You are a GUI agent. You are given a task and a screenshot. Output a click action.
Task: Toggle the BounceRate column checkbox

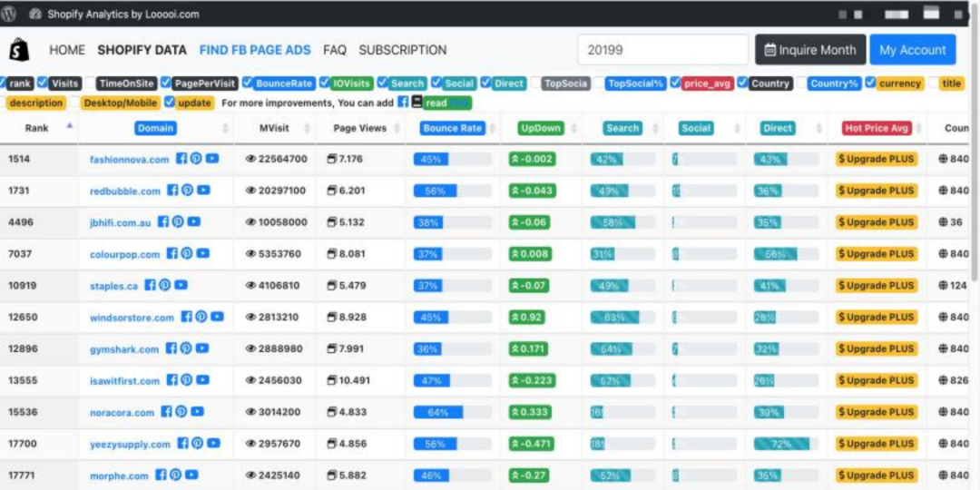point(247,83)
